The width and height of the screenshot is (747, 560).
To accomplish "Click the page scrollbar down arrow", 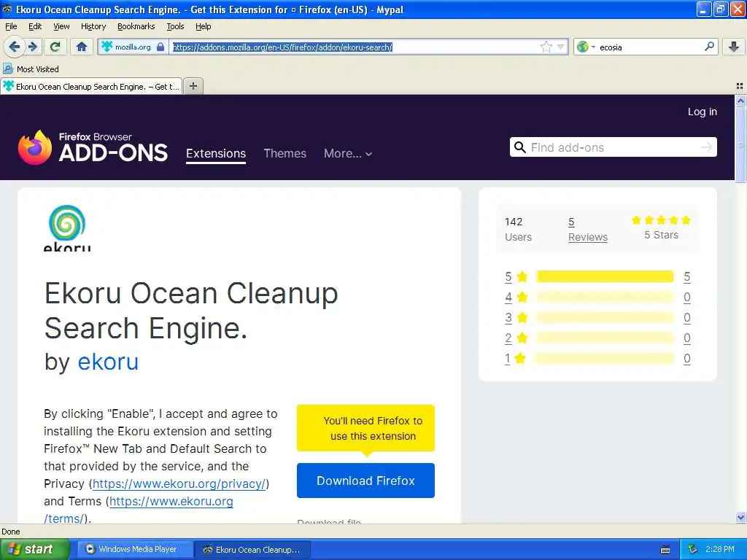I will pos(740,518).
